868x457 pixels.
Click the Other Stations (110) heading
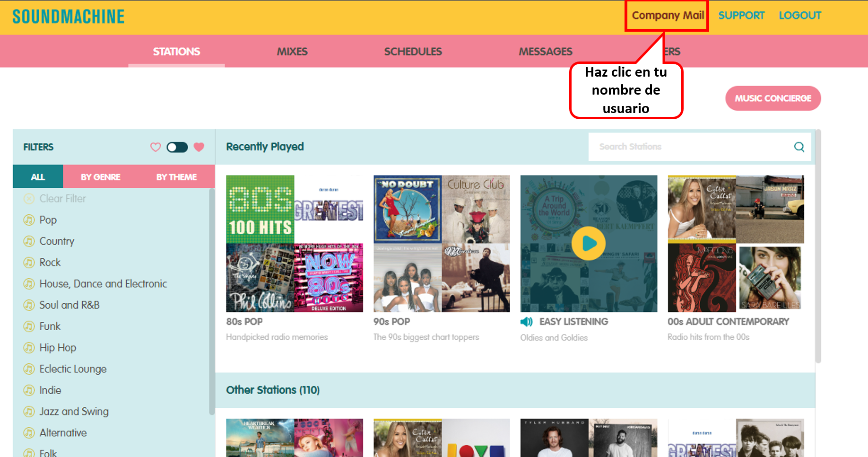(273, 390)
